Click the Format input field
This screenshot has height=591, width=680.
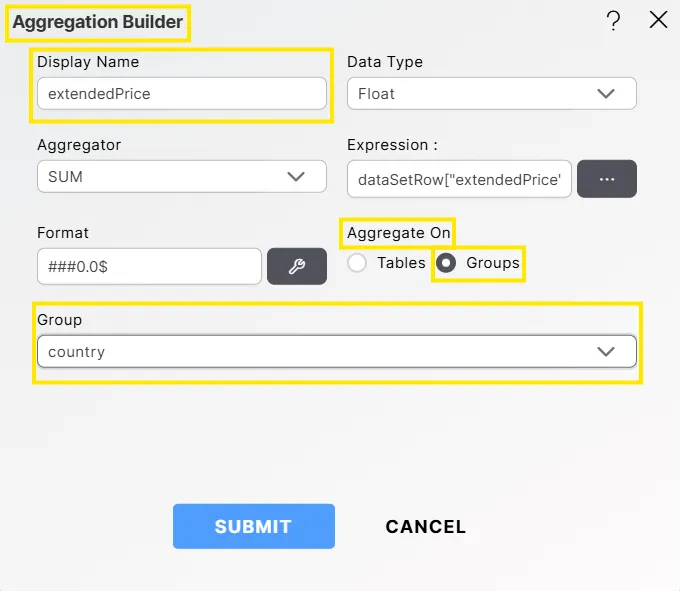149,267
